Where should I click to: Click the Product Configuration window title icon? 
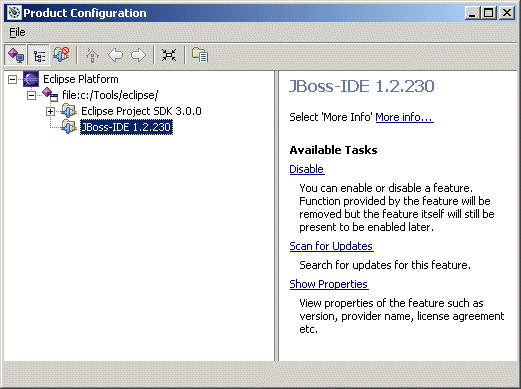pos(15,13)
